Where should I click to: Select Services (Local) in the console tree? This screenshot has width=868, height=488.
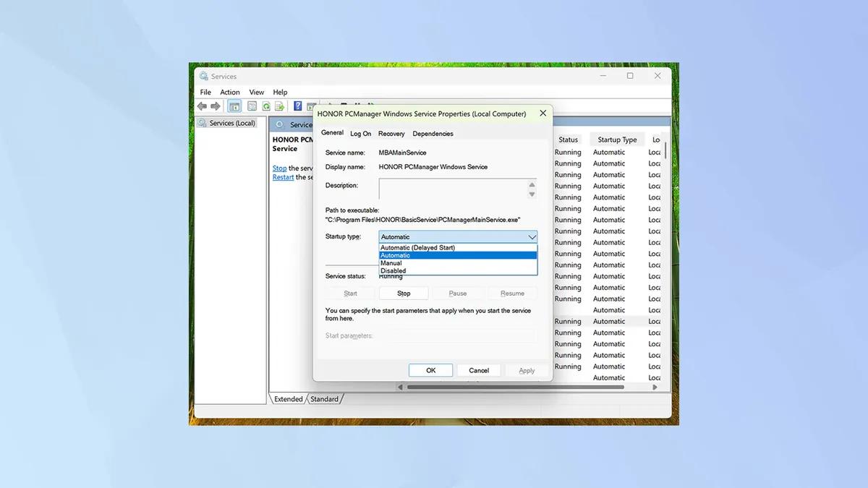[231, 123]
